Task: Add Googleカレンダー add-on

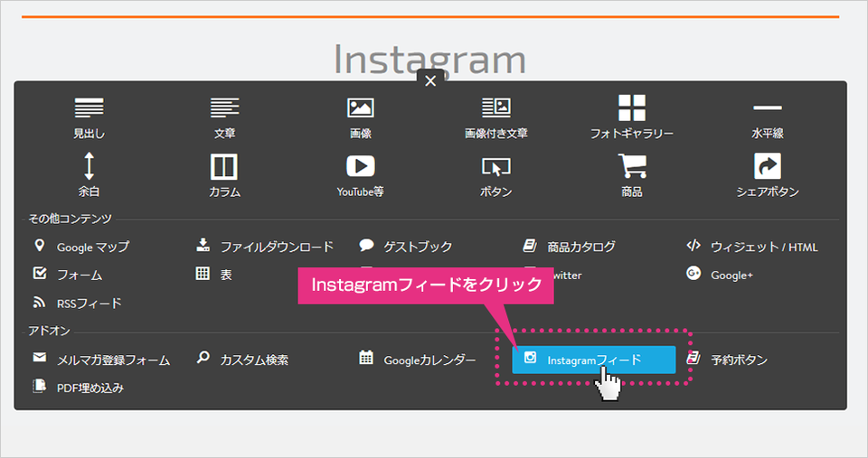Action: [x=417, y=360]
